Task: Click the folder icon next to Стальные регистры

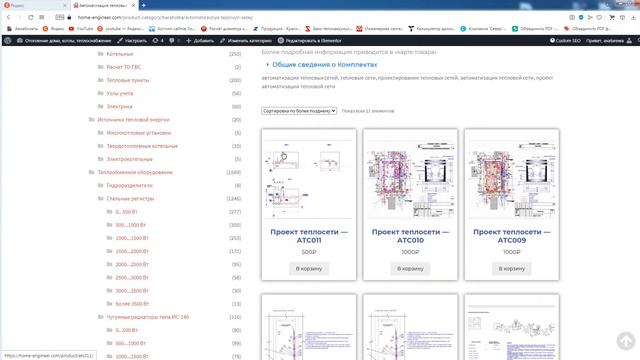Action: coord(100,198)
